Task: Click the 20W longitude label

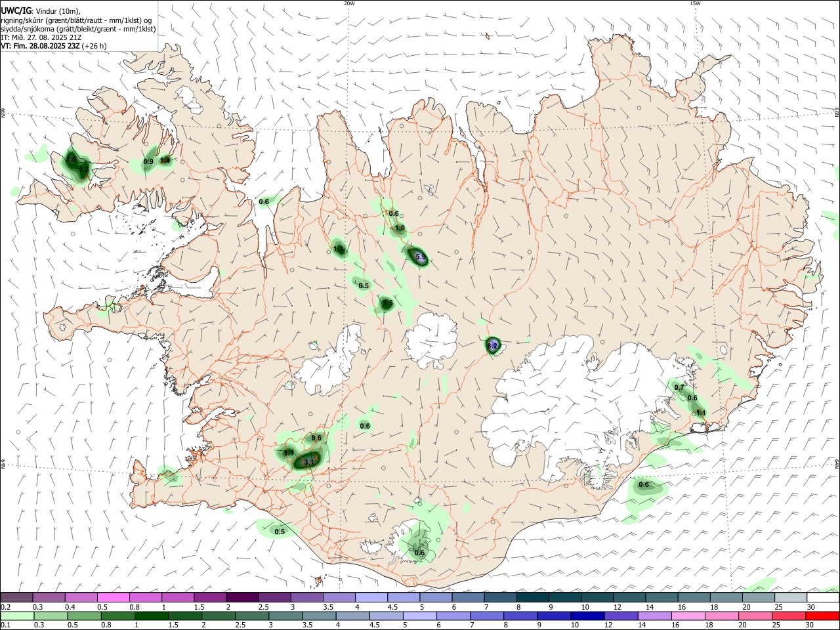Action: (349, 3)
